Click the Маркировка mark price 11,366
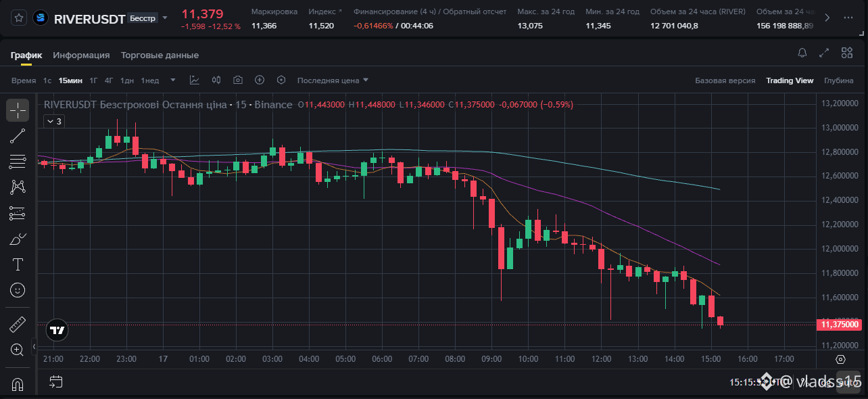 click(264, 26)
